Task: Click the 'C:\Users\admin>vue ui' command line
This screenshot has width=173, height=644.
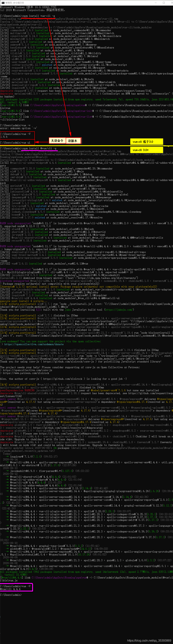Action: pyautogui.click(x=15, y=142)
